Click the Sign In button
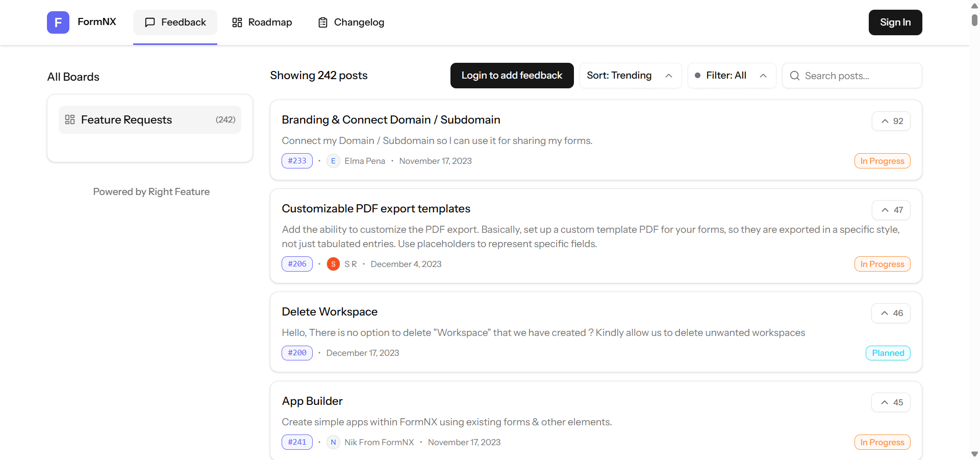This screenshot has width=980, height=460. [895, 22]
